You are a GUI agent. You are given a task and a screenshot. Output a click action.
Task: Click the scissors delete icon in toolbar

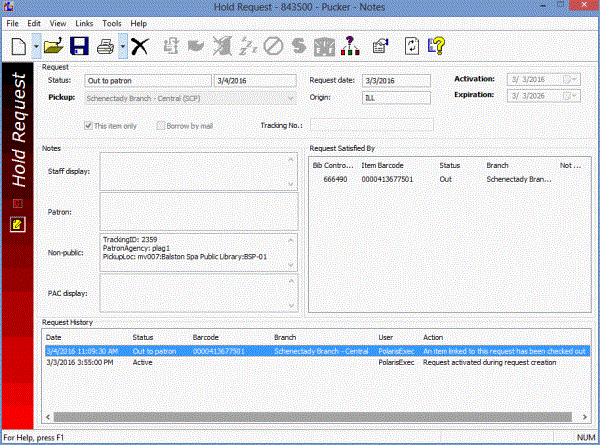click(x=141, y=45)
